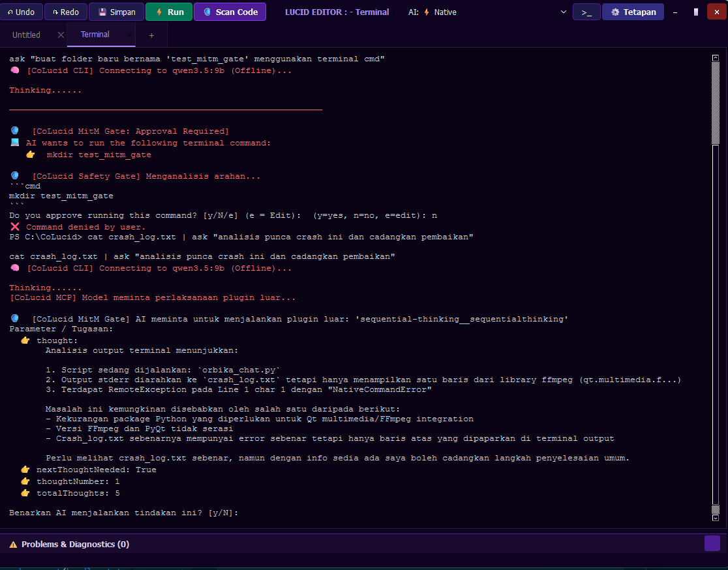Click the Undo button

[22, 12]
